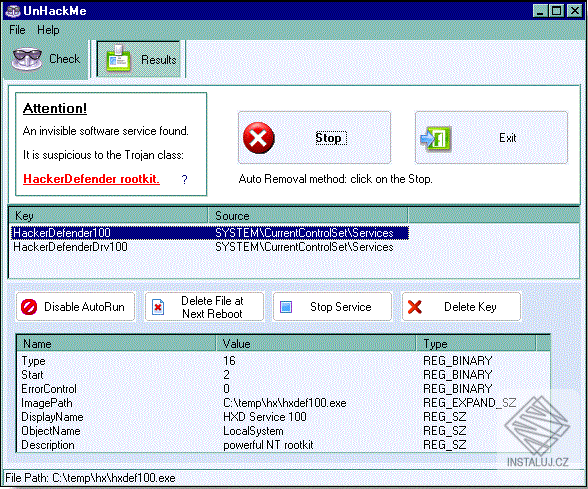Screen dimensions: 588x489
Task: Click the green Results badge icon
Action: pyautogui.click(x=118, y=58)
